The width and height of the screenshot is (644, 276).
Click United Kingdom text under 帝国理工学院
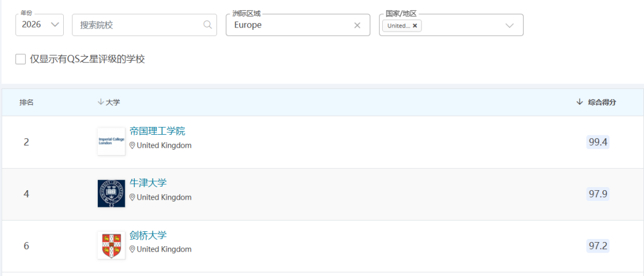[x=164, y=145]
